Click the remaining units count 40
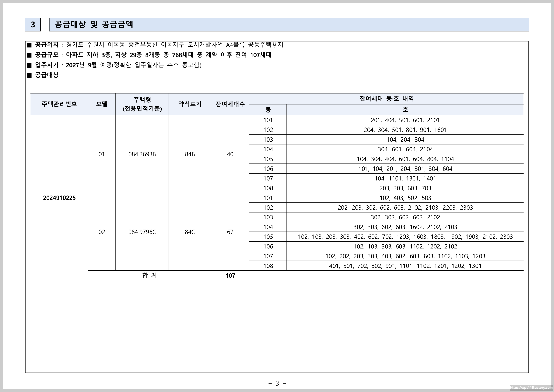 (230, 154)
